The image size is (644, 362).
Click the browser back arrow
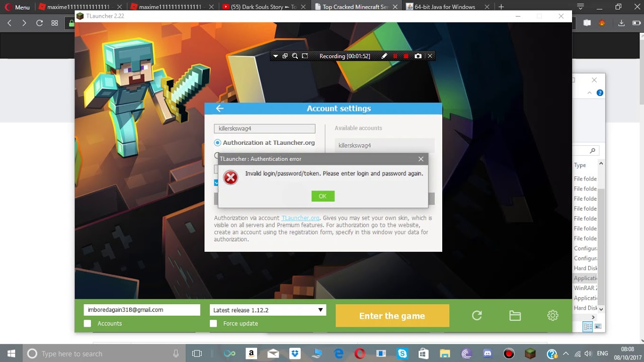point(9,23)
